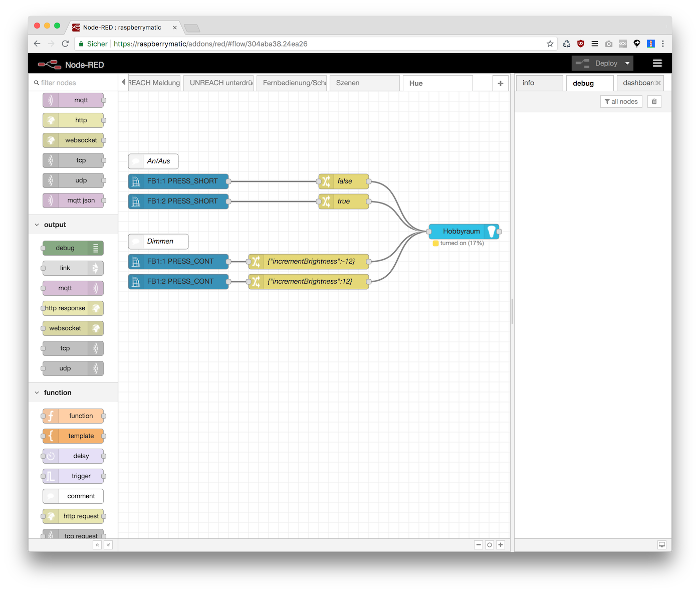700x592 pixels.
Task: Collapse all palette categories
Action: point(97,545)
